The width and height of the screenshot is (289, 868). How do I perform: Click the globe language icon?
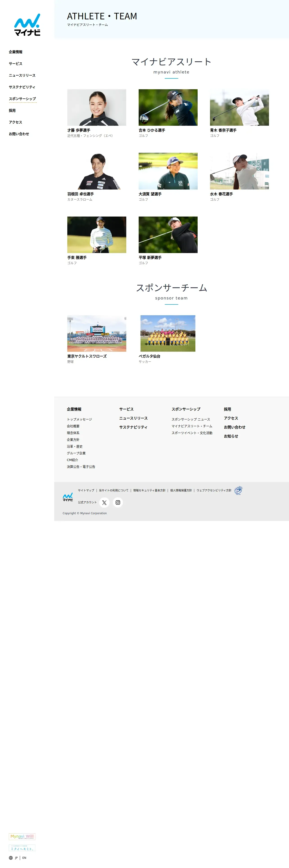(11, 858)
